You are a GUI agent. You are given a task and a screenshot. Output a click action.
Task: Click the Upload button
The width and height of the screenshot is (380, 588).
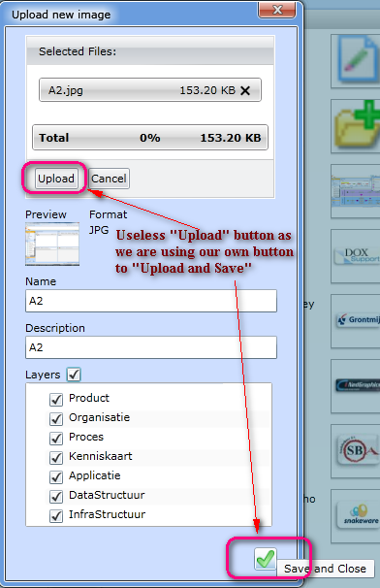tap(56, 179)
